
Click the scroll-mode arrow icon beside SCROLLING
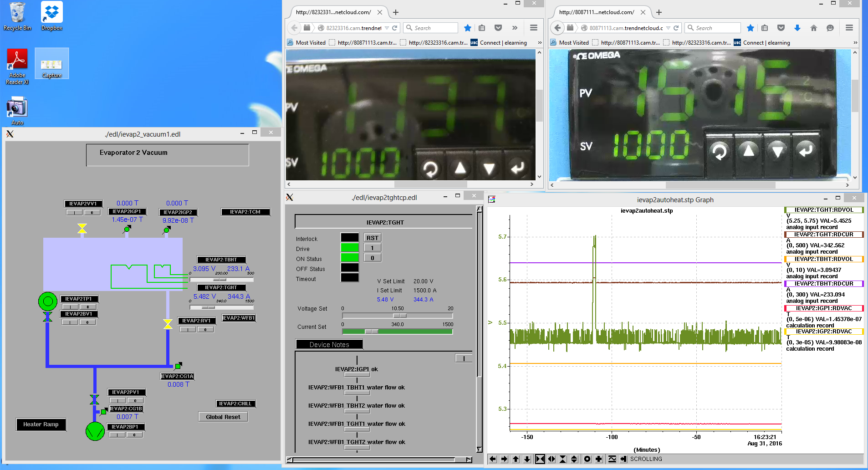click(623, 459)
